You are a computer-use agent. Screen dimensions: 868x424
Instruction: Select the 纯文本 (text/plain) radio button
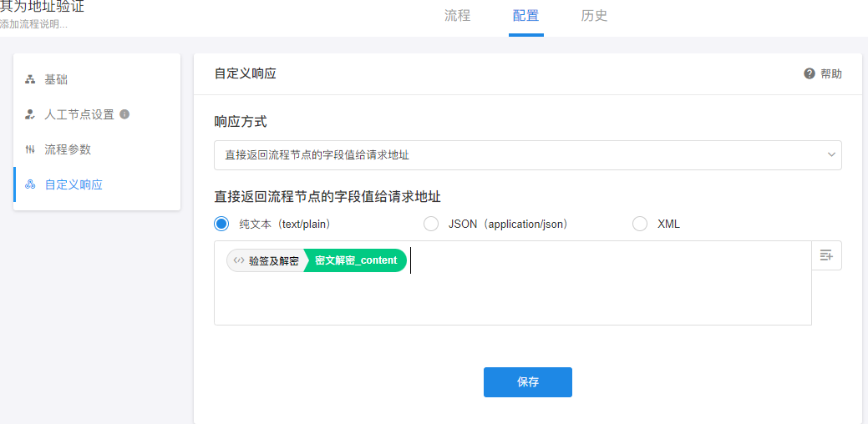pyautogui.click(x=221, y=224)
